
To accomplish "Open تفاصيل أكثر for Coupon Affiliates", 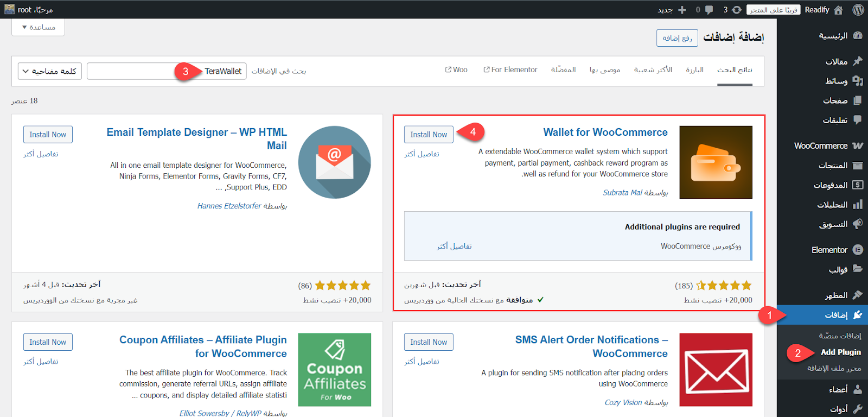I will [x=41, y=362].
